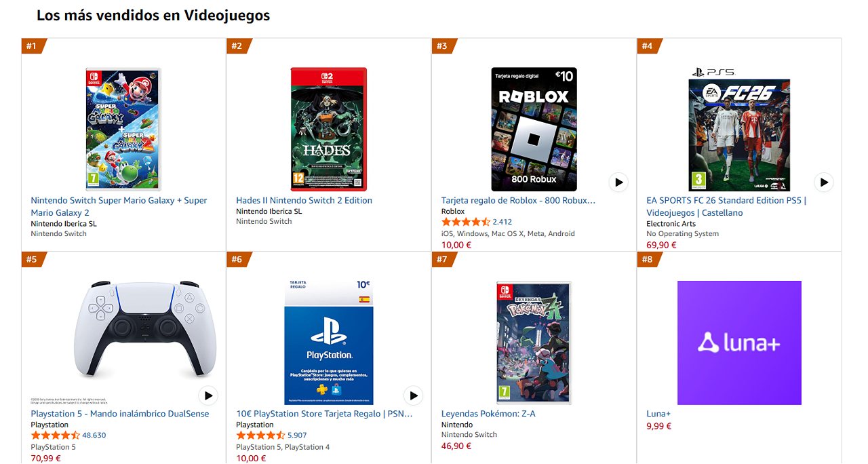Open Nintendo Switch Super Mario Galaxy title link
Screen dimensions: 868x464
click(119, 206)
